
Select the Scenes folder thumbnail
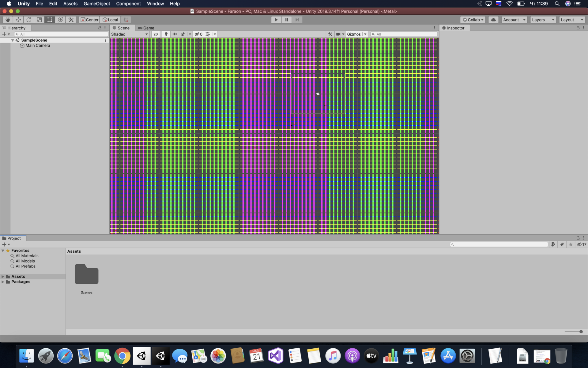pyautogui.click(x=87, y=274)
